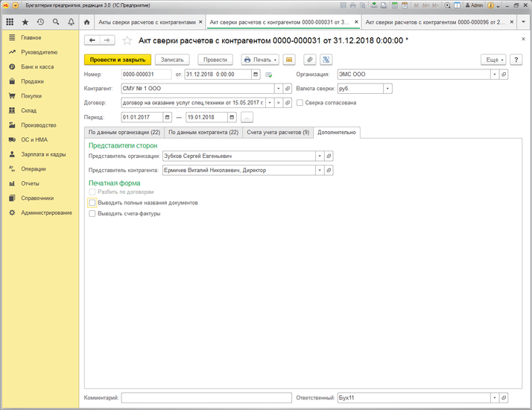Open the sections grid menu icon
532x410 pixels.
tap(10, 22)
